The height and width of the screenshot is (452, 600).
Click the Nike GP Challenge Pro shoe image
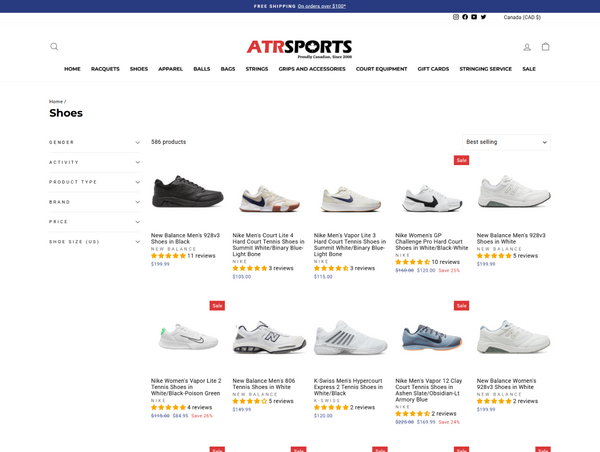(x=432, y=198)
